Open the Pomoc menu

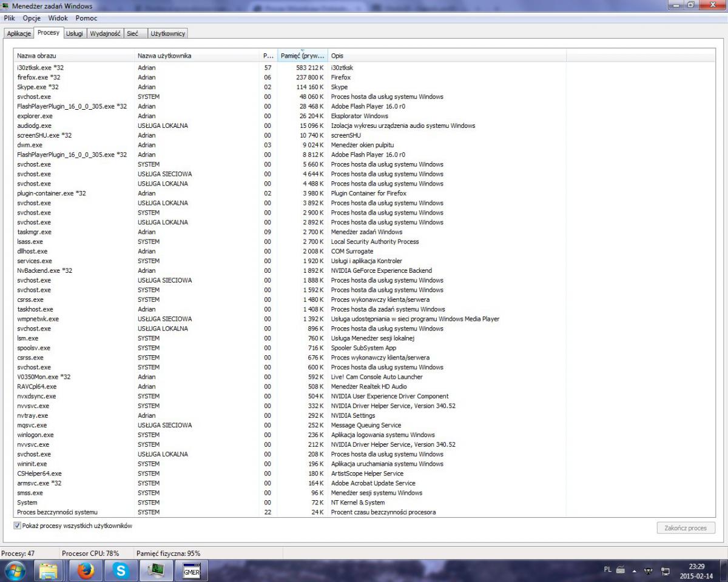(x=87, y=18)
